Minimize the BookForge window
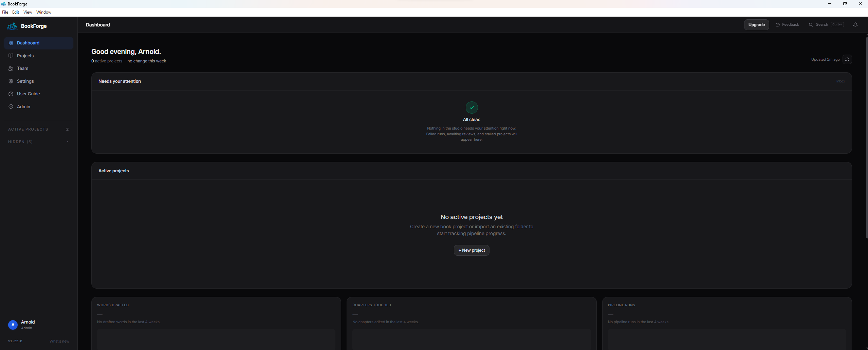The width and height of the screenshot is (868, 350). pos(829,4)
